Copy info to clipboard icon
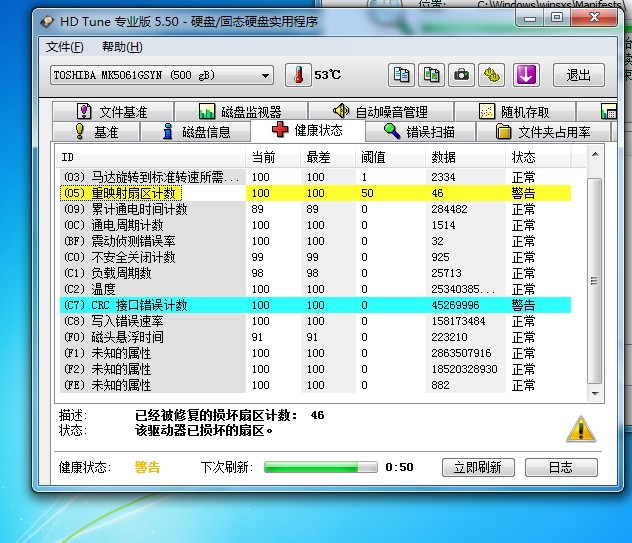Image resolution: width=632 pixels, height=543 pixels. 401,75
